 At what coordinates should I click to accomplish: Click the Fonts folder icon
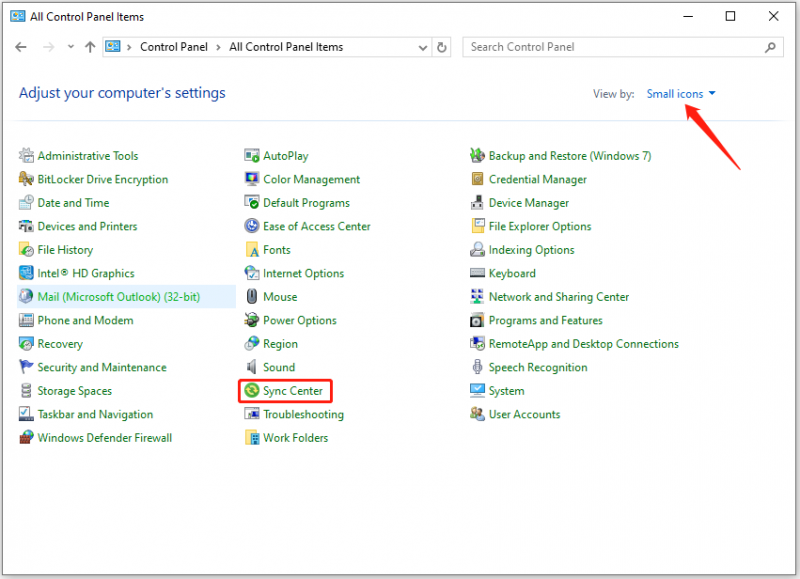252,249
